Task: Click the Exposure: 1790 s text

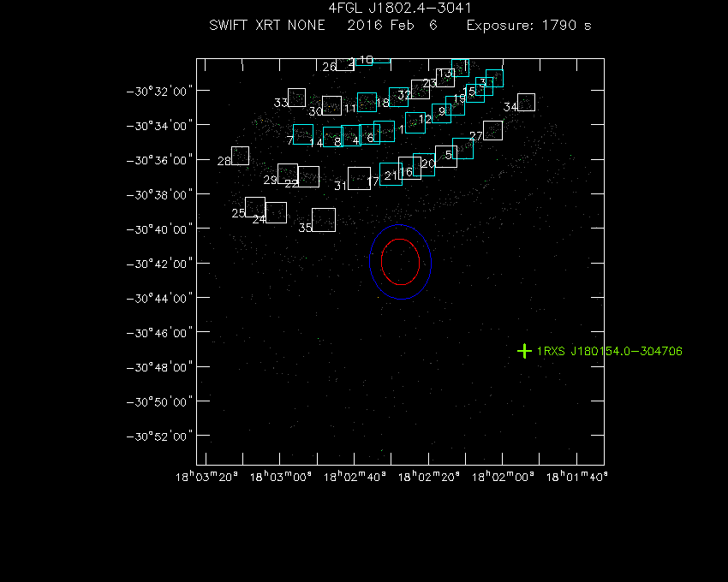Action: point(528,26)
